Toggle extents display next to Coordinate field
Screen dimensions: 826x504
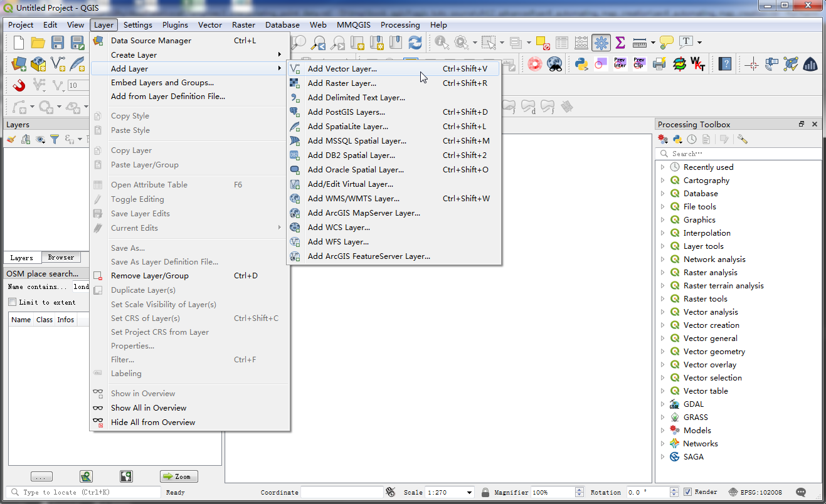(x=391, y=492)
